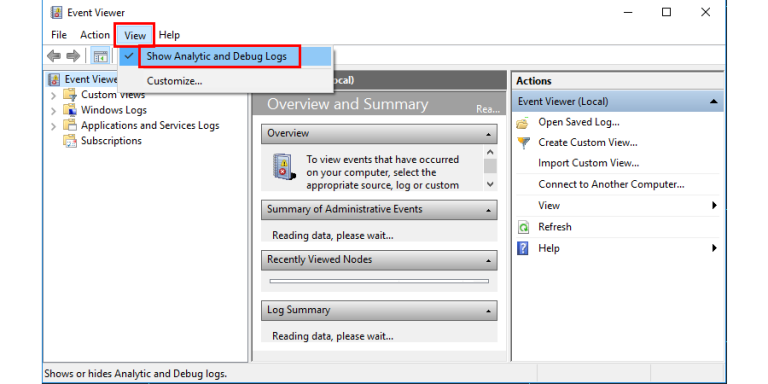
Task: Click the Forward arrow toolbar icon
Action: pos(73,56)
